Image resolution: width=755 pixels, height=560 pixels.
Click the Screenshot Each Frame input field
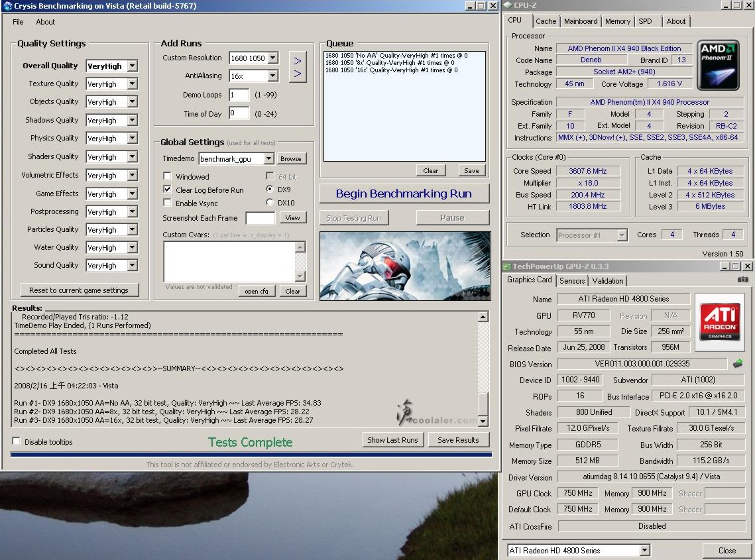click(x=261, y=218)
